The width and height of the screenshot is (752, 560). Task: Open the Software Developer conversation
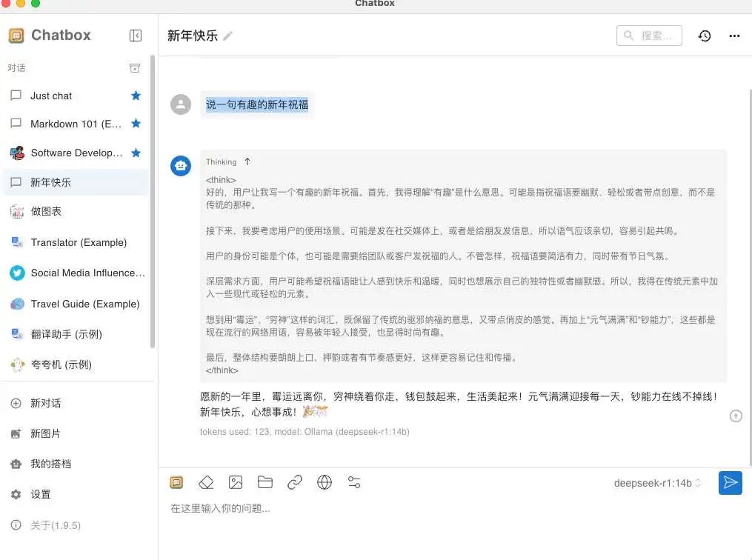76,153
